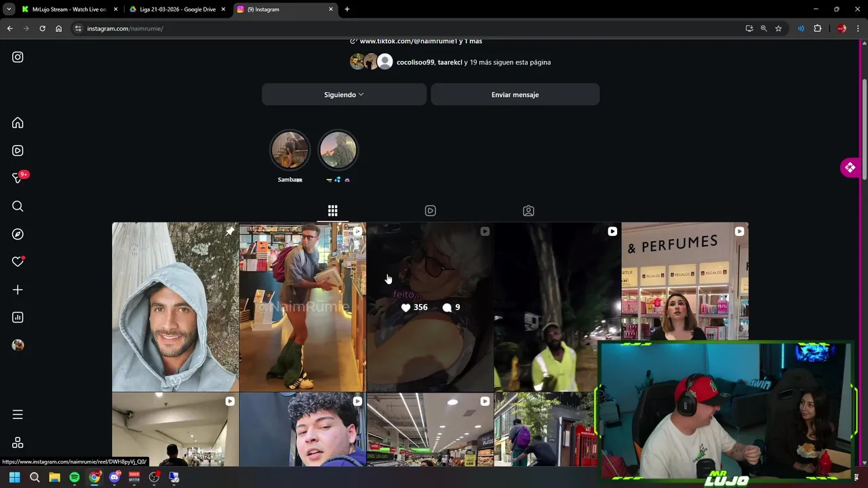The image size is (868, 488).
Task: Open OBS Studio from the taskbar
Action: (154, 477)
